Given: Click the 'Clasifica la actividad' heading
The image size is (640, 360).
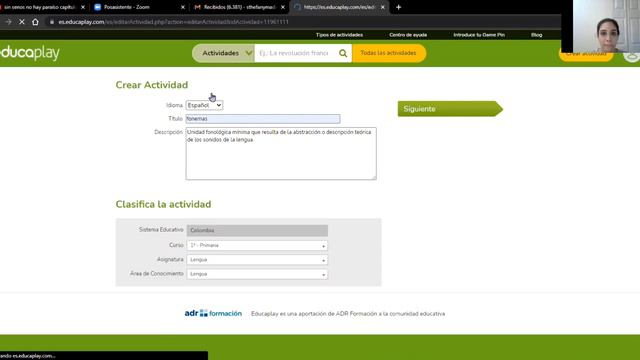Looking at the screenshot, I should point(163,204).
